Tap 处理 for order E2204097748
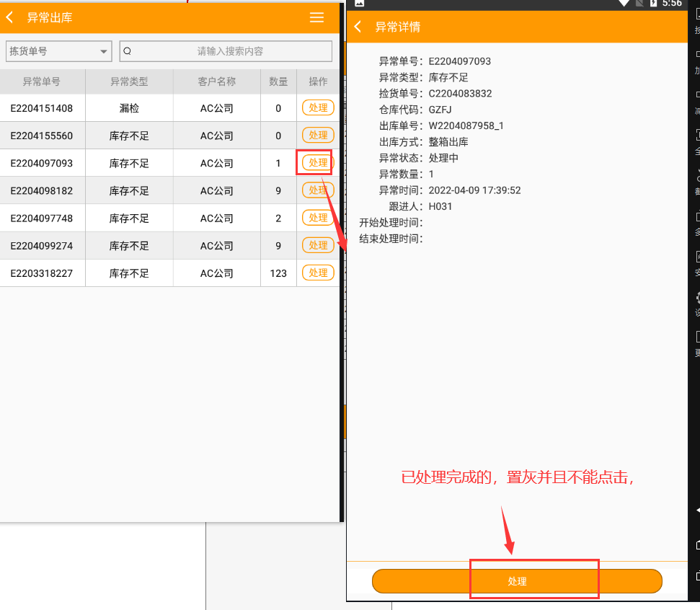The image size is (700, 610). (318, 218)
